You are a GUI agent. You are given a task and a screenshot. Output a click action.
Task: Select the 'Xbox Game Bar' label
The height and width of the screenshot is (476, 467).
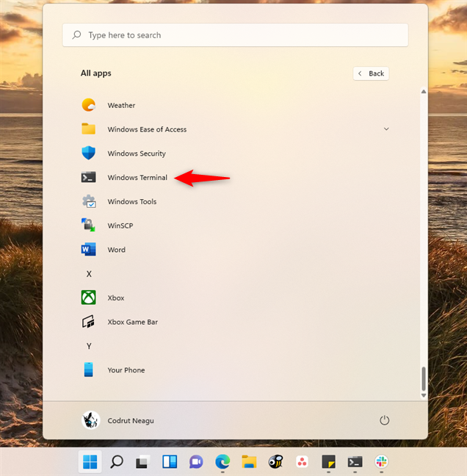[x=133, y=322]
